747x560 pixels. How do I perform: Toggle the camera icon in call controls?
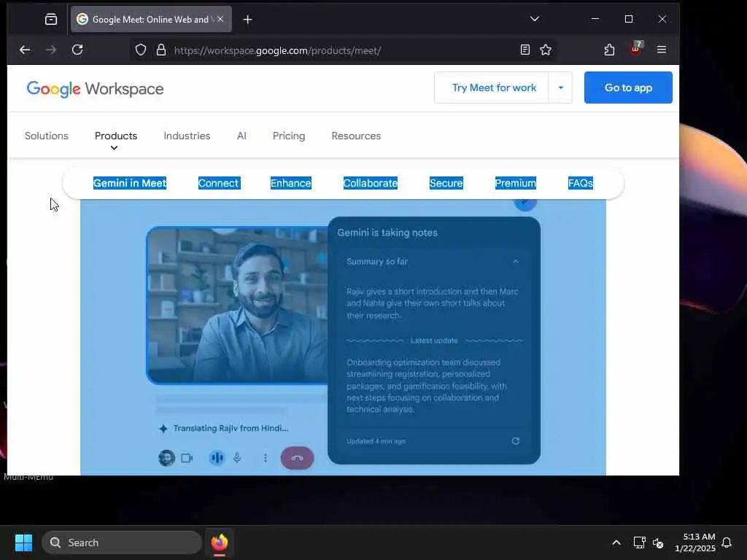[x=187, y=458]
